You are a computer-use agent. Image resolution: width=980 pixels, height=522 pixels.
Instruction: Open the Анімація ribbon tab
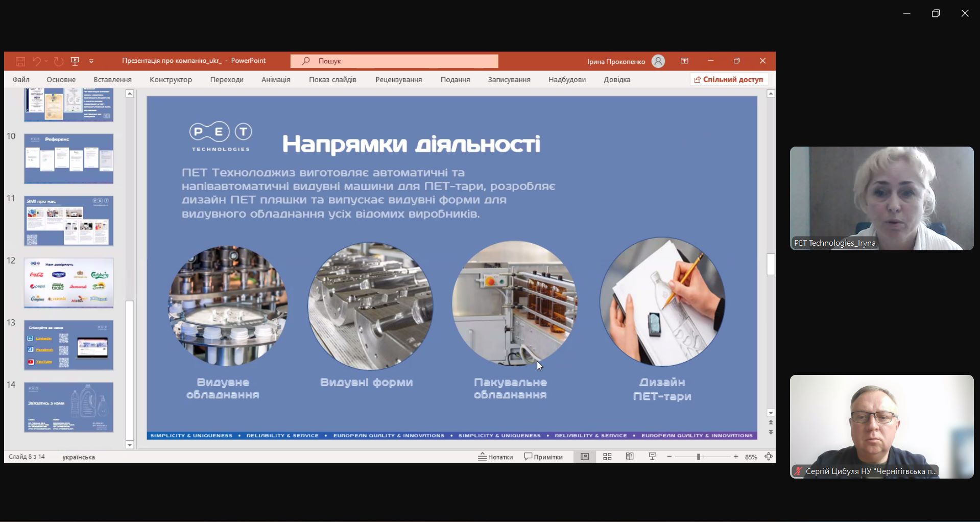[x=276, y=80]
